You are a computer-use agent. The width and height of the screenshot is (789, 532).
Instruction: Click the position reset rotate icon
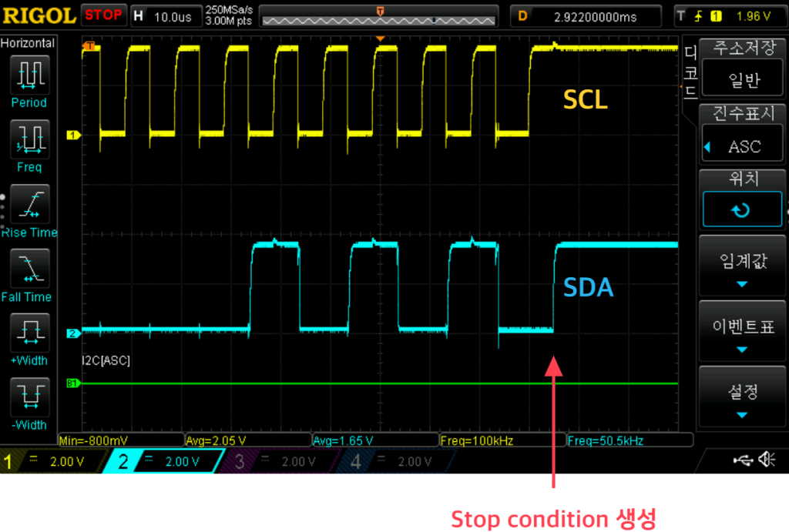pyautogui.click(x=742, y=209)
